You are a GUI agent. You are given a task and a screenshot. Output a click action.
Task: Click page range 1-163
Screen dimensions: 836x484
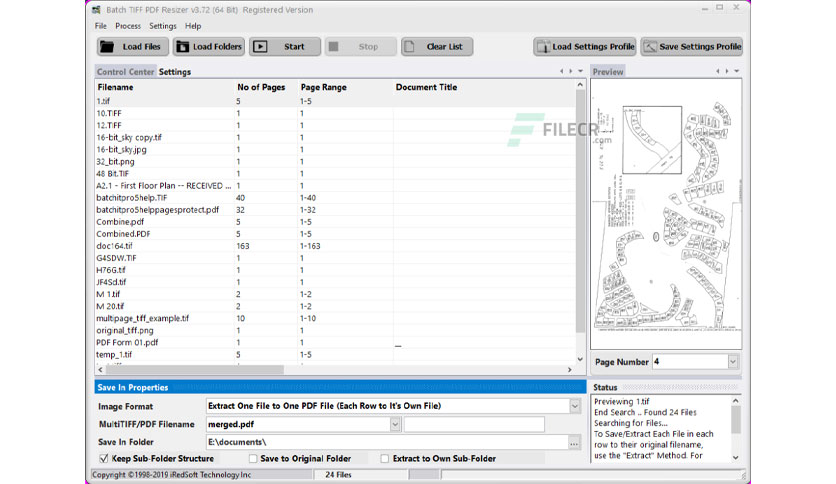(x=310, y=246)
